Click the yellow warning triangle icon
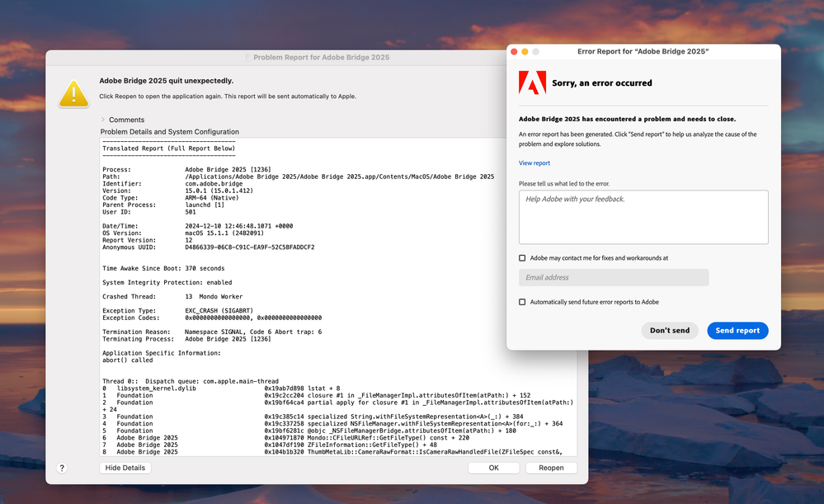Viewport: 824px width, 504px height. pyautogui.click(x=73, y=94)
